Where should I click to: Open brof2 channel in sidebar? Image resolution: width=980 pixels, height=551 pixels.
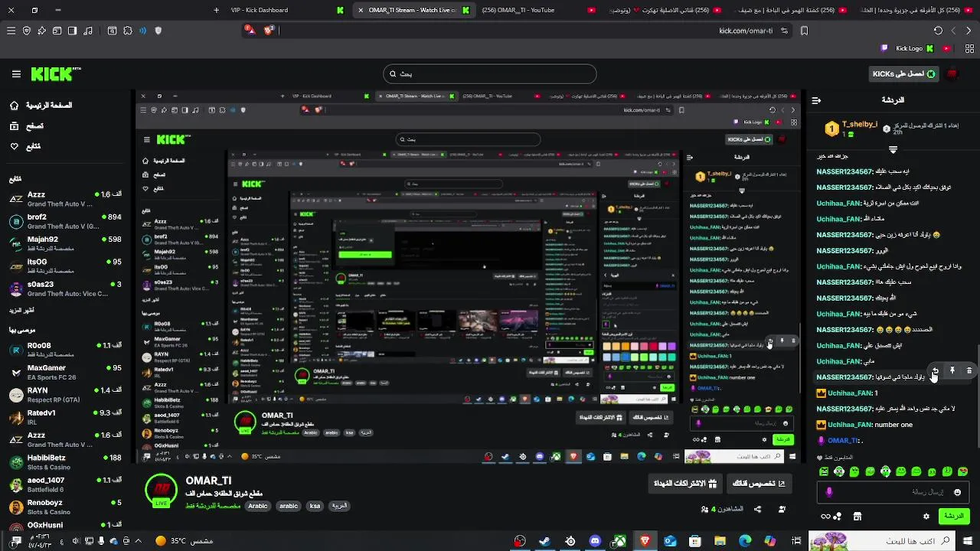[x=65, y=221]
